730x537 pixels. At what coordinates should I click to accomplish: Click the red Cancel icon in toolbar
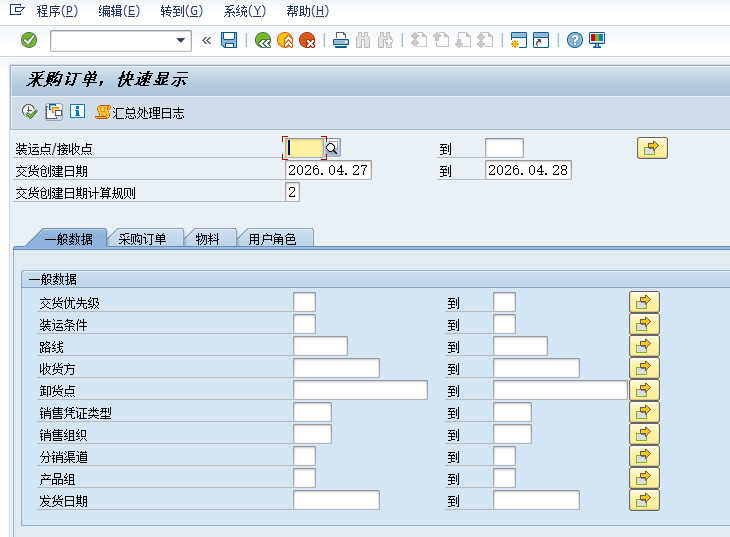tap(307, 40)
